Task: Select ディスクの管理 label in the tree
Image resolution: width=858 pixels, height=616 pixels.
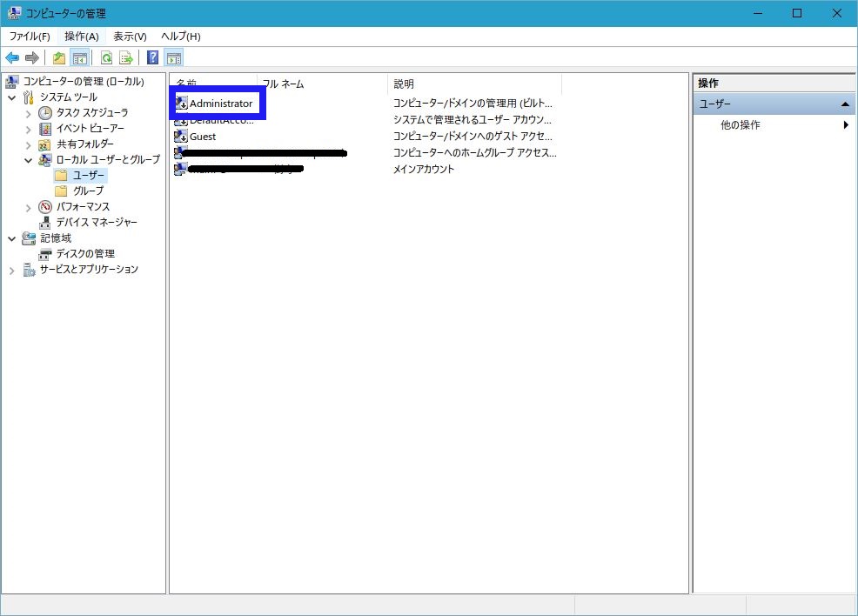Action: (x=85, y=254)
